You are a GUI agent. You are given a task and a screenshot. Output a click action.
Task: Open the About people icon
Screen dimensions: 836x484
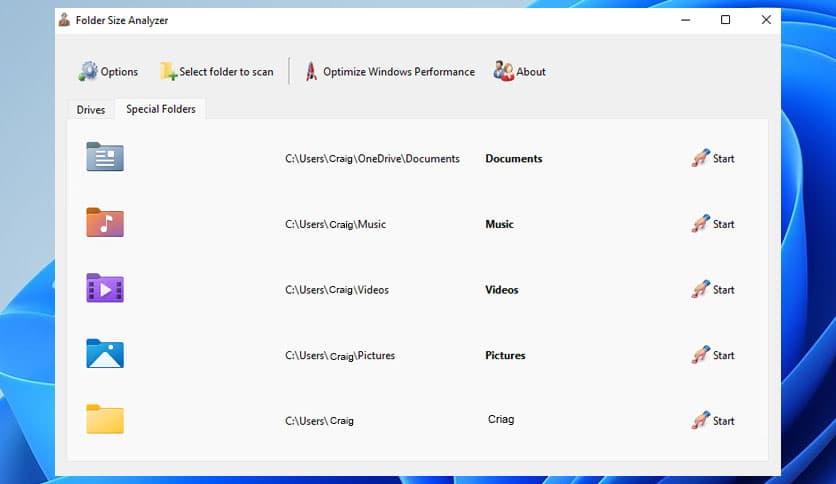coord(503,71)
